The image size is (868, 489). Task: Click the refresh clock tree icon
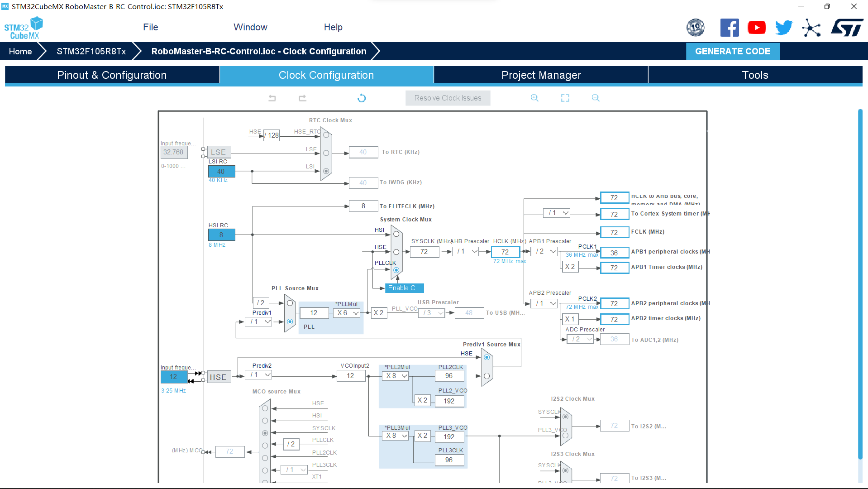tap(362, 98)
